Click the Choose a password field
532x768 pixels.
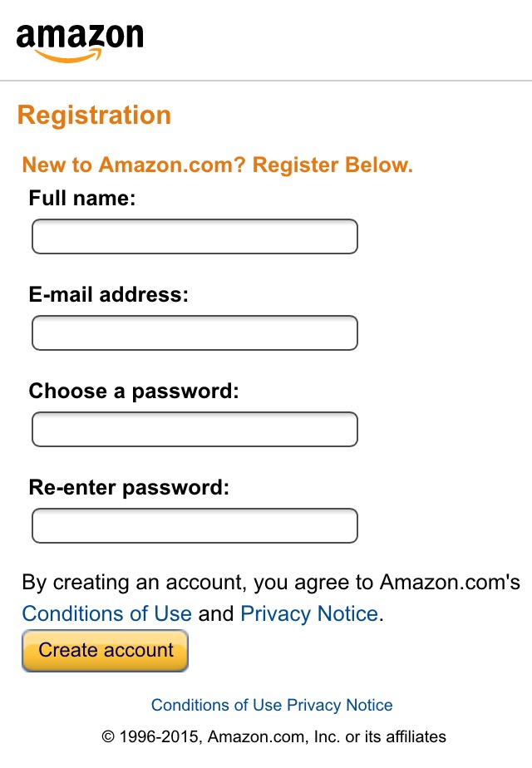tap(194, 429)
